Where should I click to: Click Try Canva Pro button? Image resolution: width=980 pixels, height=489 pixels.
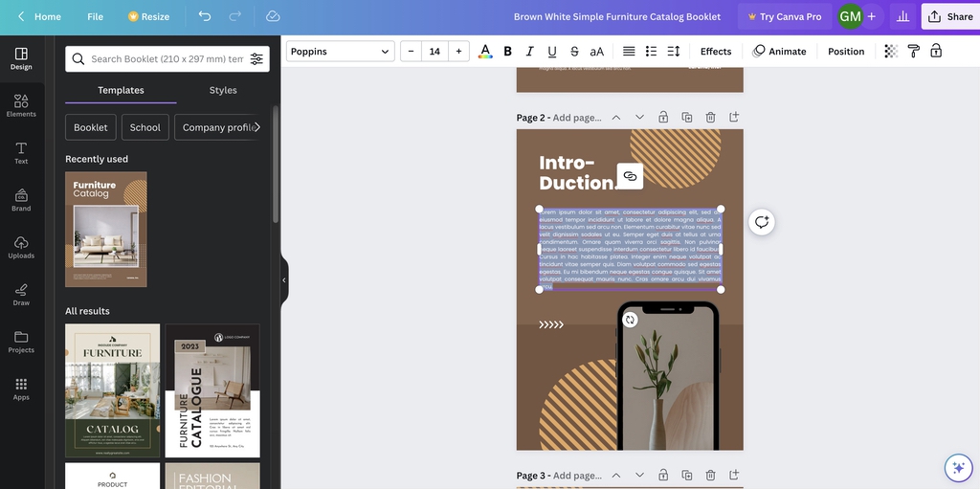point(785,16)
